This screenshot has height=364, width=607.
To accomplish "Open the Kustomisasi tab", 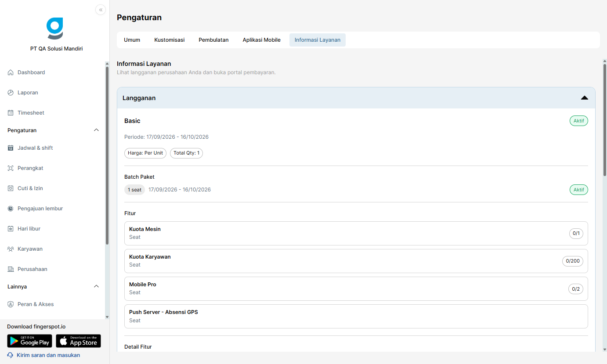I will pos(170,40).
